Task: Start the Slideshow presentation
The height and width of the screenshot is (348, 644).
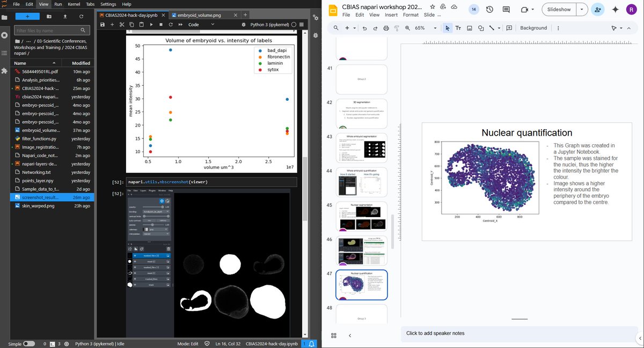Action: pyautogui.click(x=559, y=10)
